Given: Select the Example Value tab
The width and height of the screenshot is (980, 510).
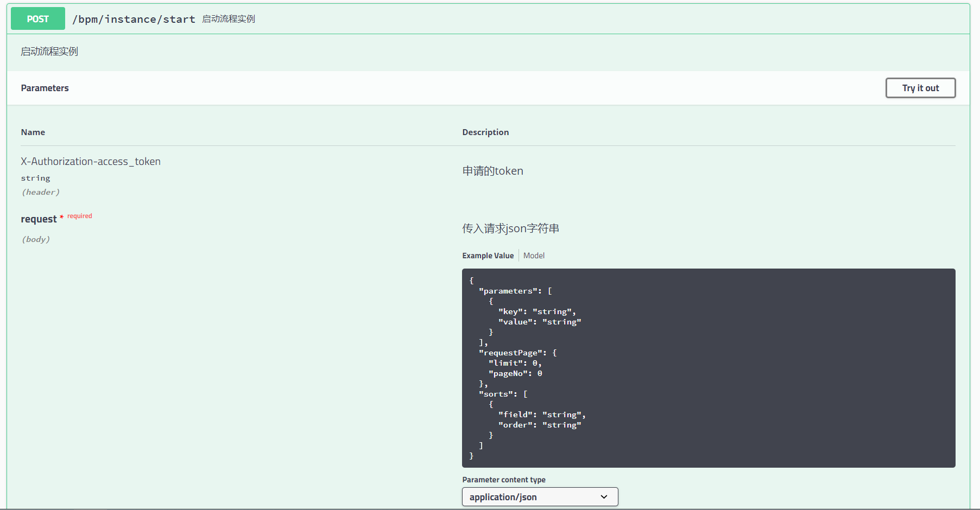Looking at the screenshot, I should point(488,256).
